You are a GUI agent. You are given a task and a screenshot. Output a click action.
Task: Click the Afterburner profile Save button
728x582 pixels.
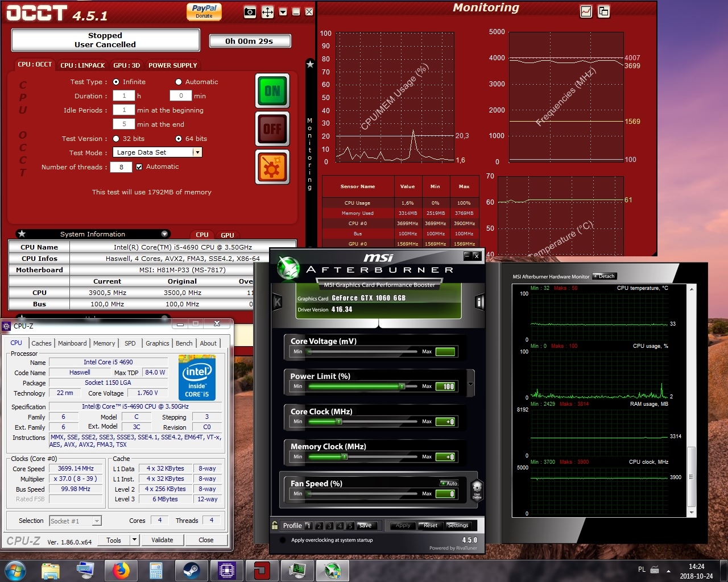click(x=365, y=526)
